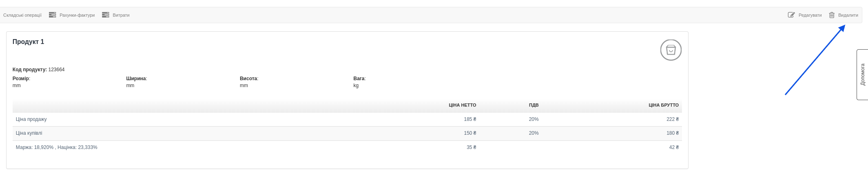Click the product shopping bag image icon
The width and height of the screenshot is (868, 173).
coord(671,50)
